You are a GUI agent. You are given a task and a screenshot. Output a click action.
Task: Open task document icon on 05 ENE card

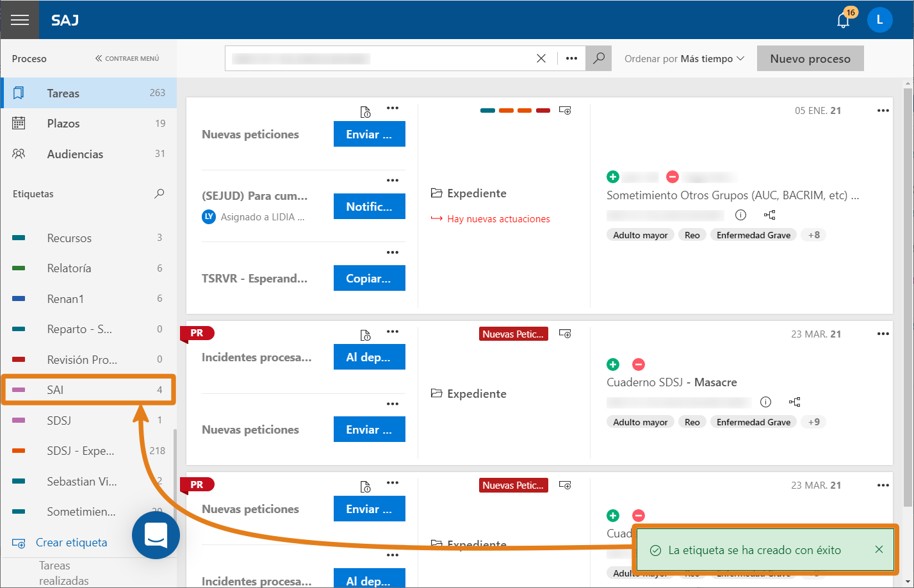point(365,112)
